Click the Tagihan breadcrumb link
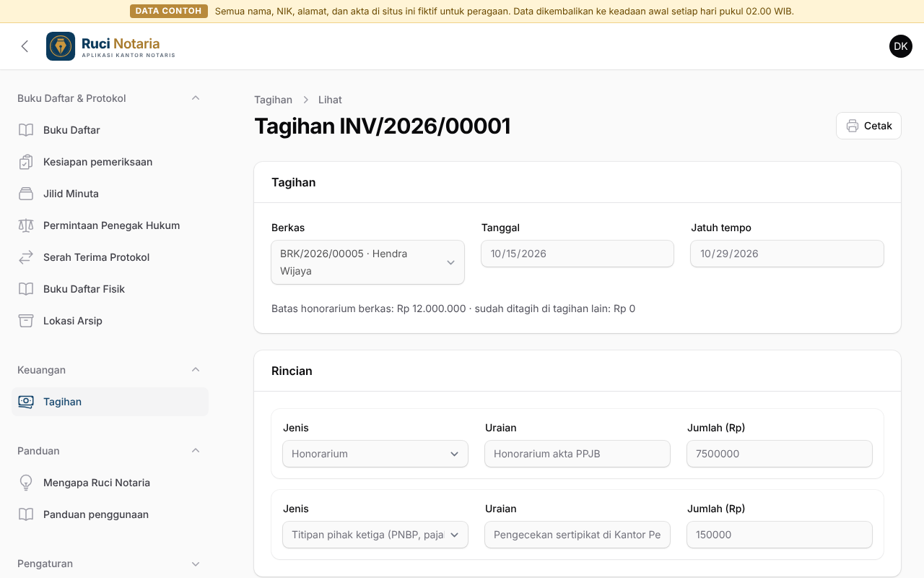 tap(273, 100)
